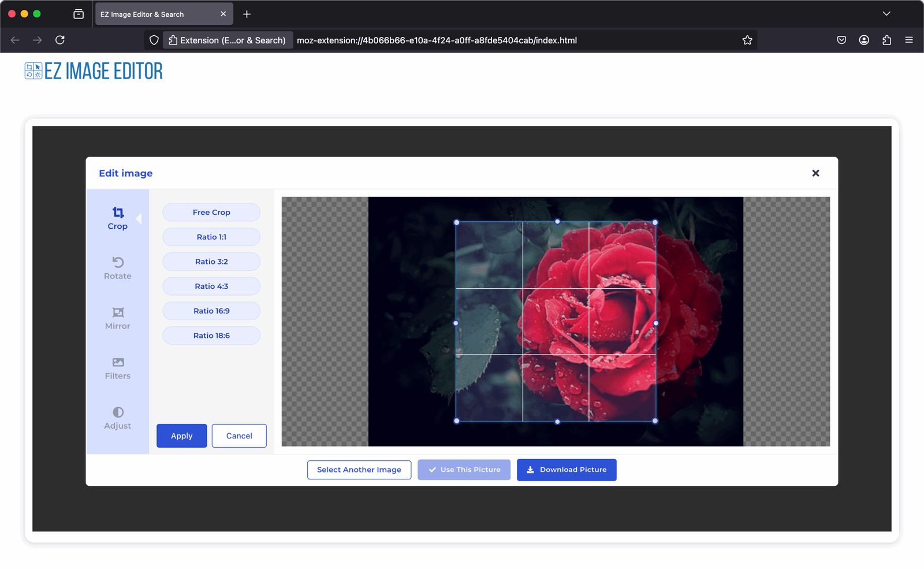Viewport: 924px width, 569px height.
Task: Click the address bar URL
Action: pos(437,40)
